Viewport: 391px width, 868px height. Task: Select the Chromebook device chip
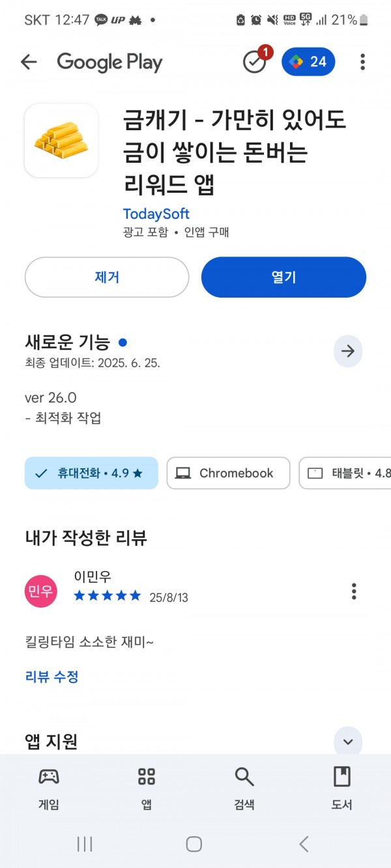pyautogui.click(x=228, y=473)
